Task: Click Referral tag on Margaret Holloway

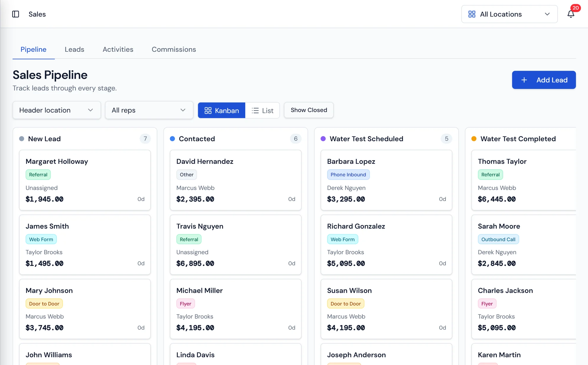Action: tap(38, 175)
